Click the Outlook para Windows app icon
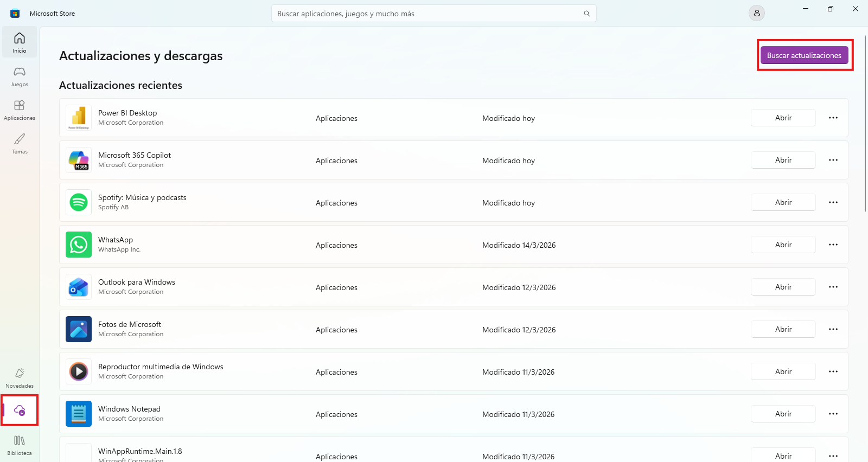This screenshot has height=462, width=868. [79, 287]
